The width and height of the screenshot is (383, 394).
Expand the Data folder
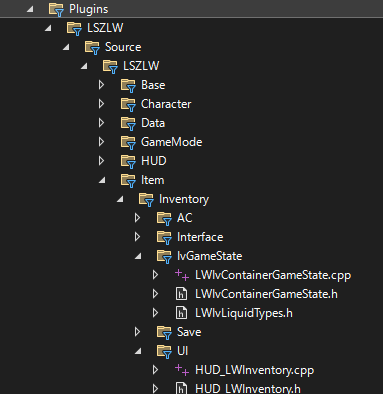(x=102, y=123)
